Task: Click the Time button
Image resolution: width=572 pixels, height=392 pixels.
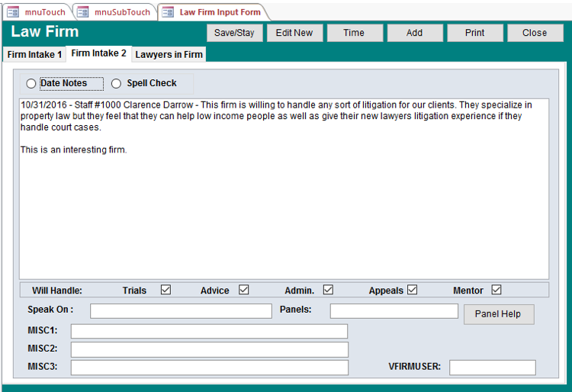Action: pos(354,33)
